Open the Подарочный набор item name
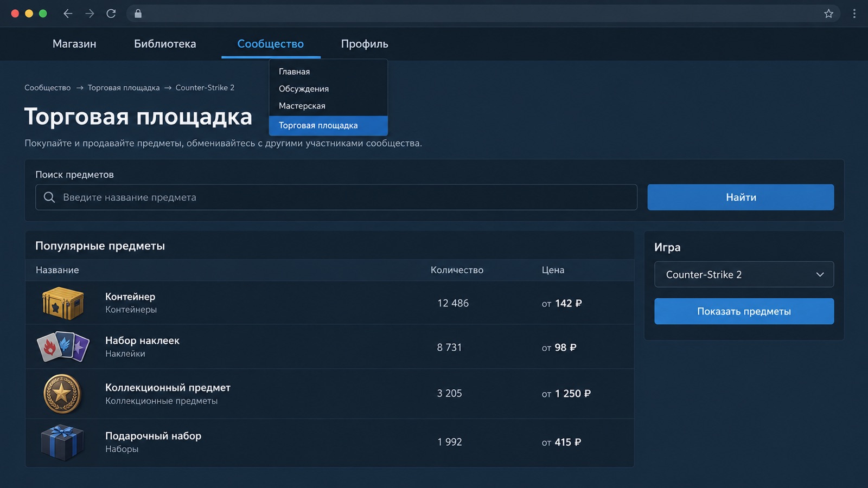 pyautogui.click(x=153, y=436)
